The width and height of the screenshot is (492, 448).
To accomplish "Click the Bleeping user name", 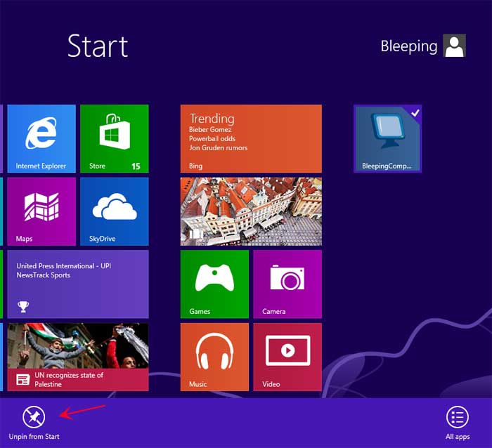I will click(409, 47).
